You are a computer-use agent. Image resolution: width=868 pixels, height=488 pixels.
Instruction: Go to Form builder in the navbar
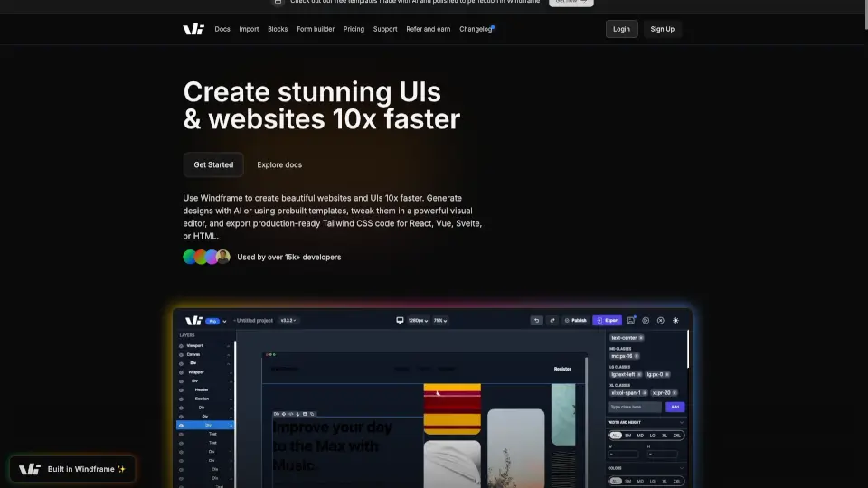click(x=316, y=29)
